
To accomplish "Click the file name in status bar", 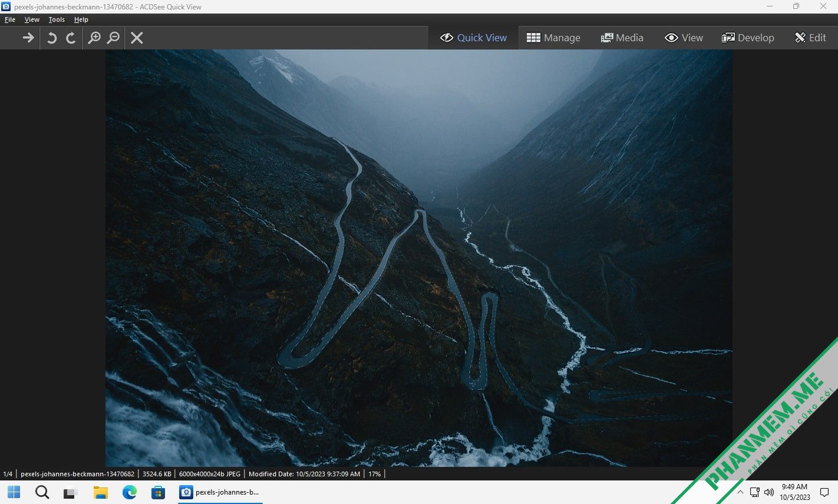I will (77, 474).
